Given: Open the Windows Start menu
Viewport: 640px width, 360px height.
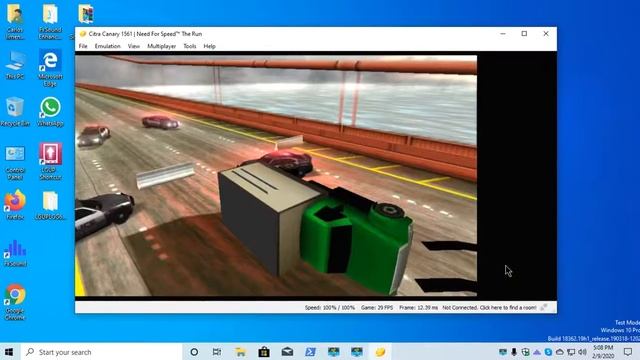Looking at the screenshot, I should click(x=9, y=352).
